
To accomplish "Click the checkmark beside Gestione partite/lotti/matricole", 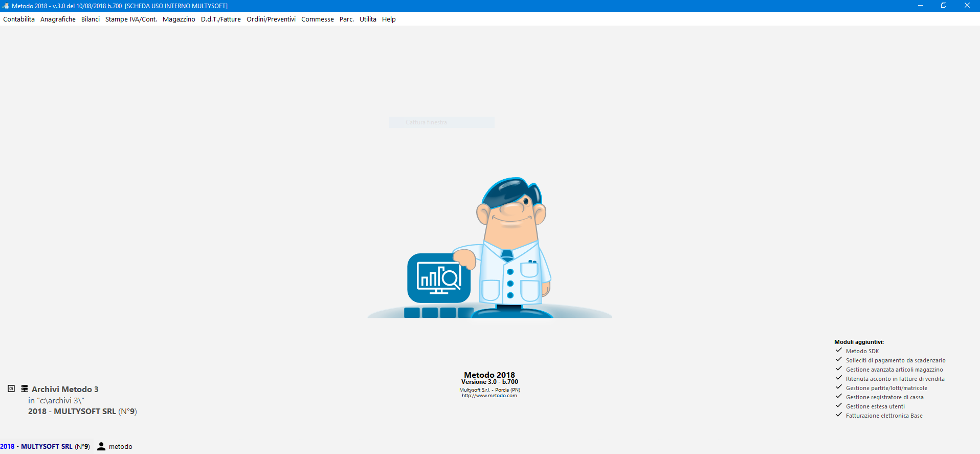I will pyautogui.click(x=839, y=387).
